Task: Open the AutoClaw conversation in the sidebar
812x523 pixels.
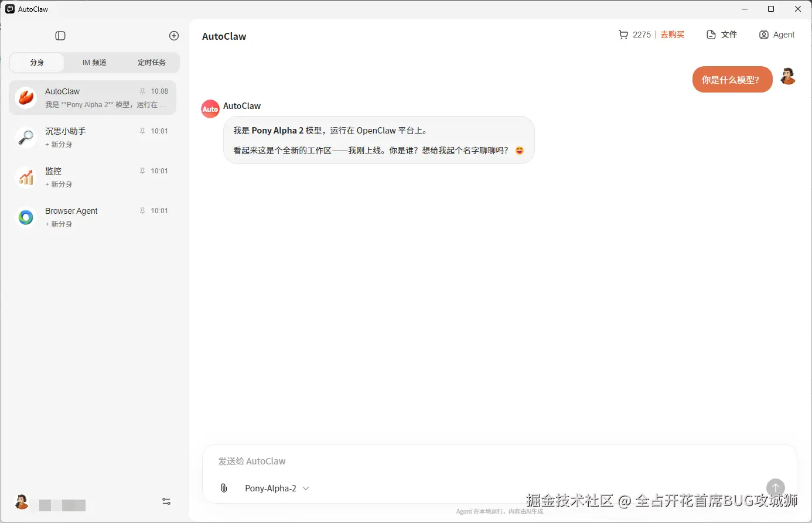Action: (x=93, y=97)
